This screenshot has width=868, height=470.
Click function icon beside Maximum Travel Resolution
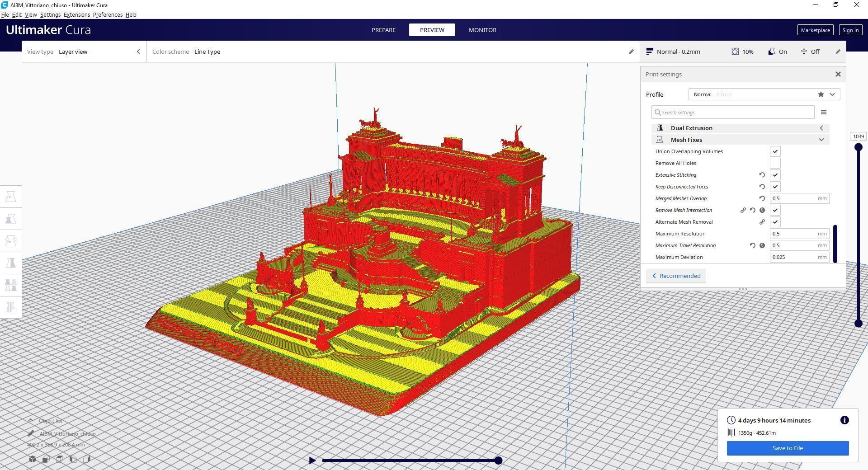pos(762,245)
